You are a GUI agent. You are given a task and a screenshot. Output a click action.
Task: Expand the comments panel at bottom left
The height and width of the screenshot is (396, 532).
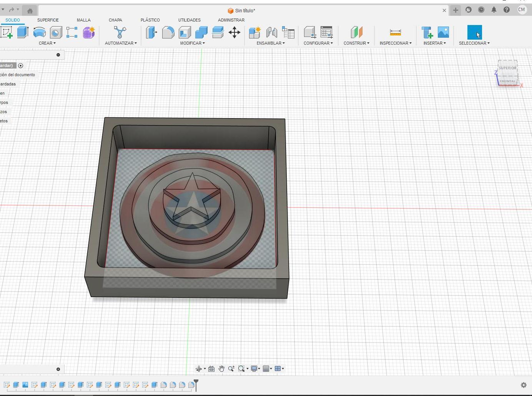[58, 369]
